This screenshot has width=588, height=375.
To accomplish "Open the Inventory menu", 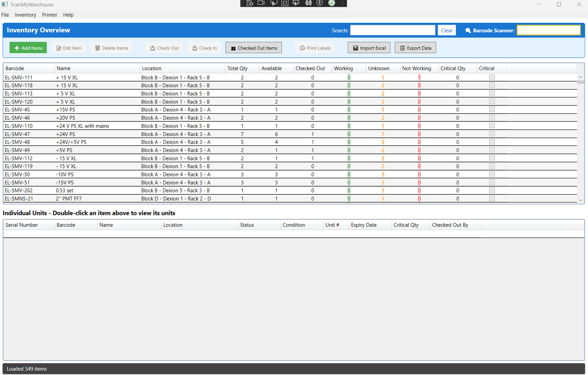I will pyautogui.click(x=25, y=15).
